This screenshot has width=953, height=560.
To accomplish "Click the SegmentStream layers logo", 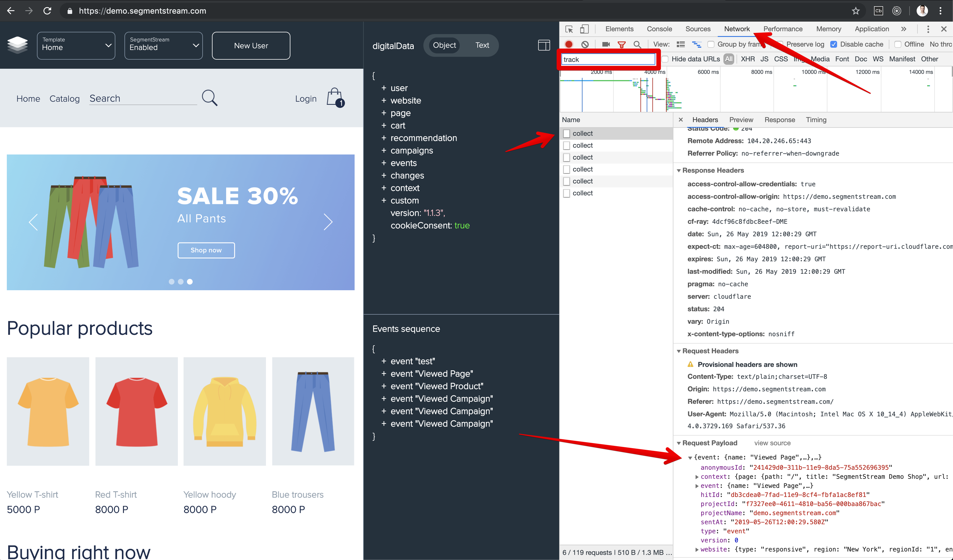I will 17,45.
